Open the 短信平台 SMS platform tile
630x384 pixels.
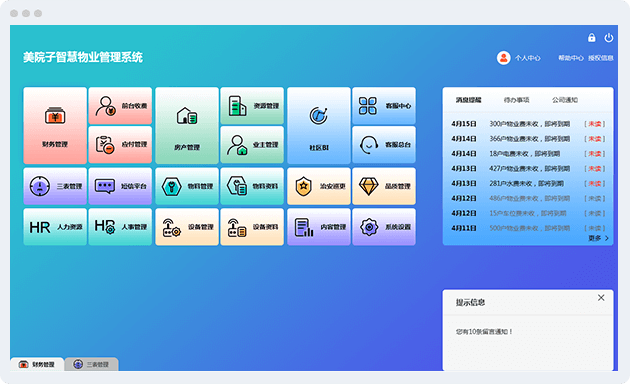tap(120, 186)
